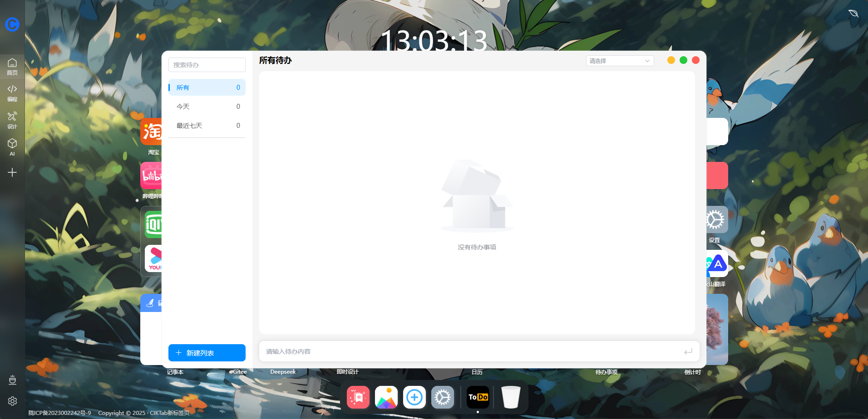Select the 最近七天 list filter
The height and width of the screenshot is (419, 868).
[x=207, y=126]
